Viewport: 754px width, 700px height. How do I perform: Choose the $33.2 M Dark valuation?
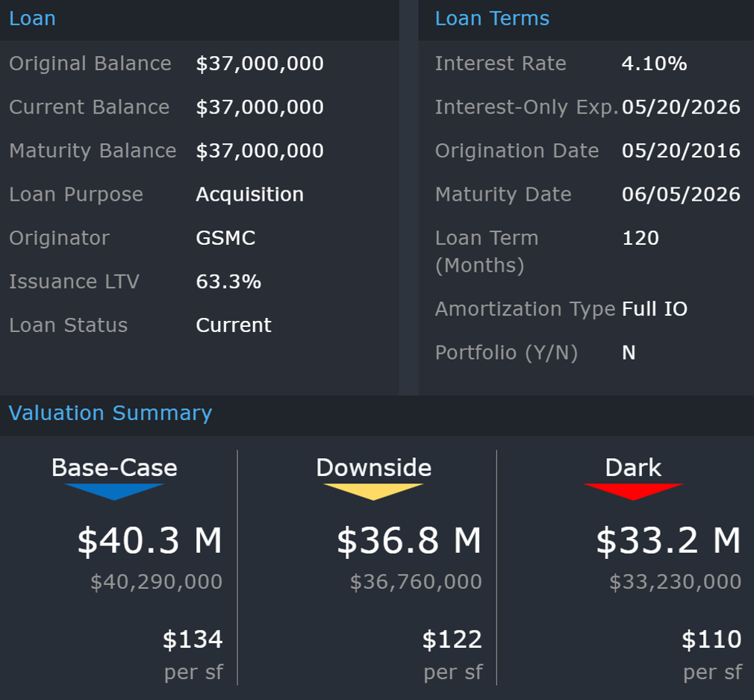point(667,541)
